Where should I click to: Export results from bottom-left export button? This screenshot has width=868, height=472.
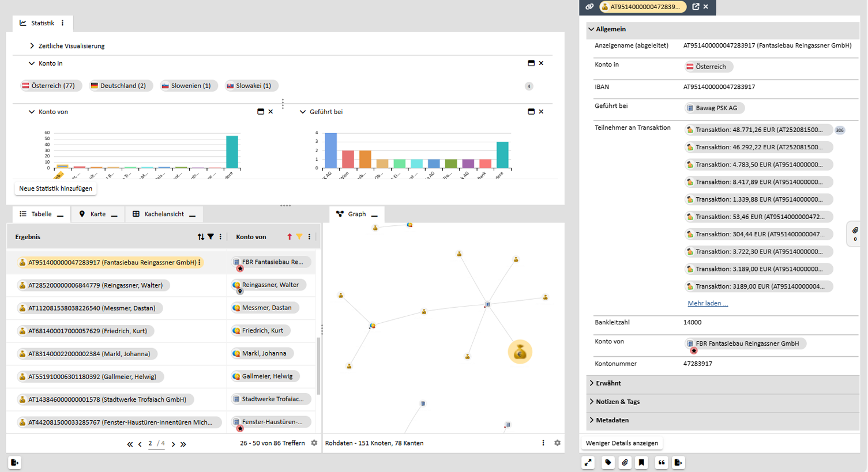[15, 462]
